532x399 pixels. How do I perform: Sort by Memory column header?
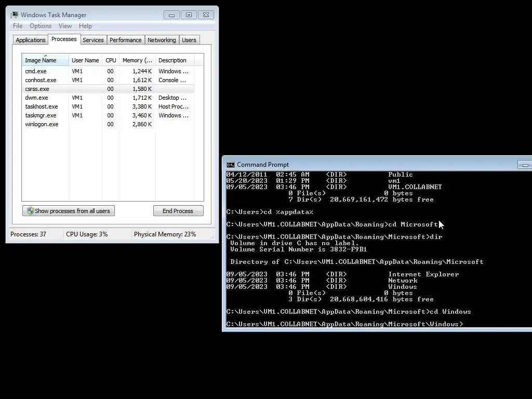coord(137,60)
